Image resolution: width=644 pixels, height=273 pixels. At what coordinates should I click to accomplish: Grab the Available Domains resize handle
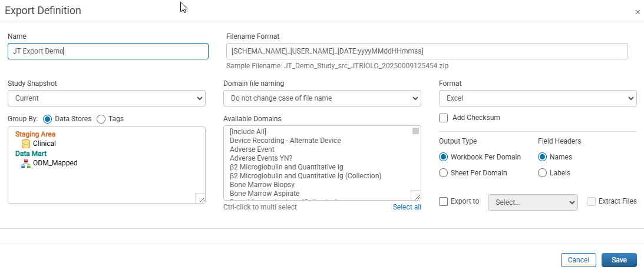click(415, 195)
